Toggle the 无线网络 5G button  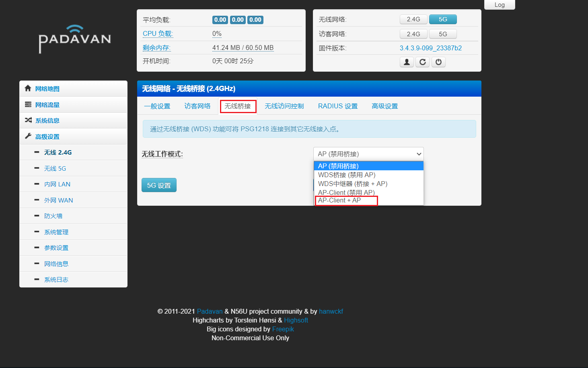[443, 19]
